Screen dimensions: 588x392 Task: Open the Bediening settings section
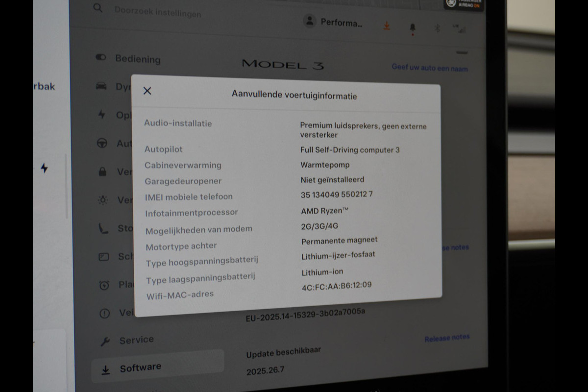pos(137,59)
